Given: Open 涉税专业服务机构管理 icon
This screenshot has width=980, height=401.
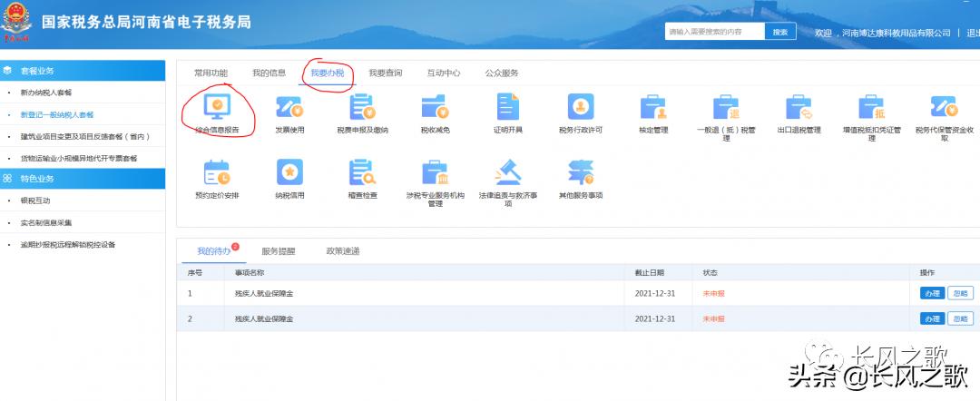Looking at the screenshot, I should tap(435, 172).
